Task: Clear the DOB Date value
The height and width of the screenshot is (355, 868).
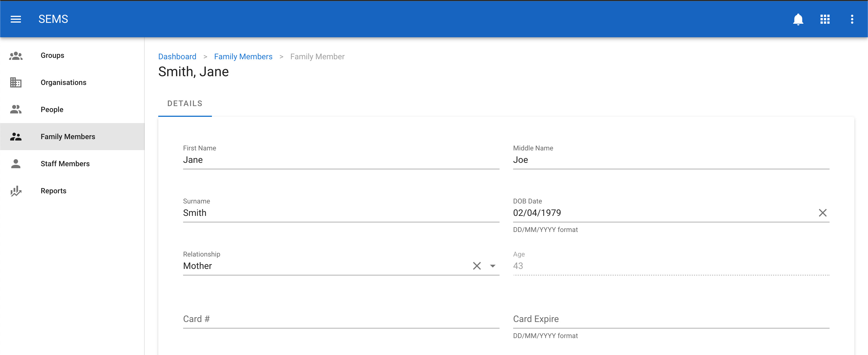Action: pyautogui.click(x=822, y=213)
